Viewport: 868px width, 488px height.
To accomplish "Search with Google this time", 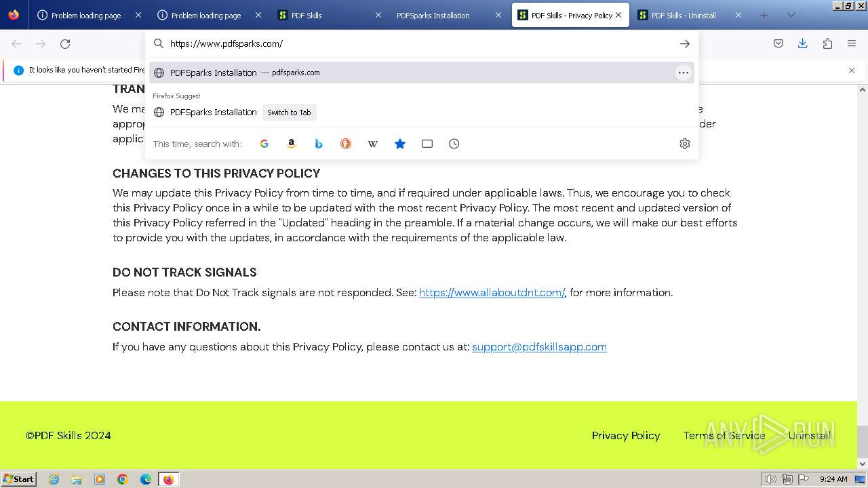I will (x=264, y=144).
